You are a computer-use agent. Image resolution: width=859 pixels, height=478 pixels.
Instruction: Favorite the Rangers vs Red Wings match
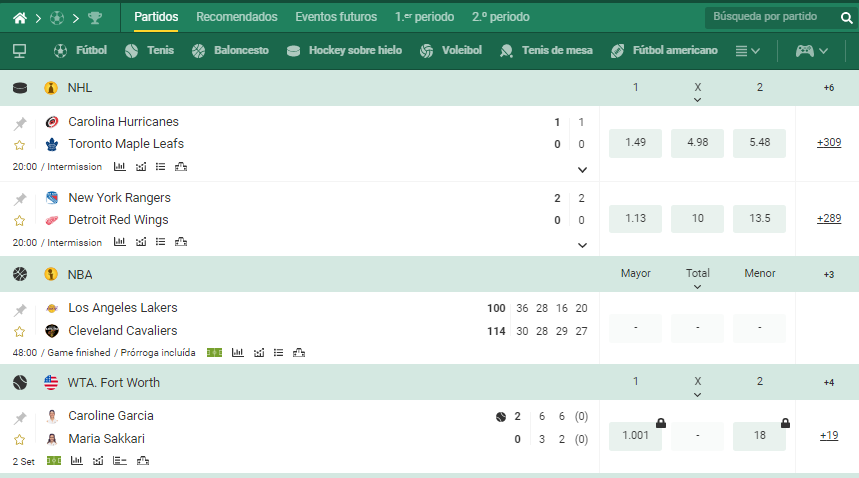click(x=20, y=221)
